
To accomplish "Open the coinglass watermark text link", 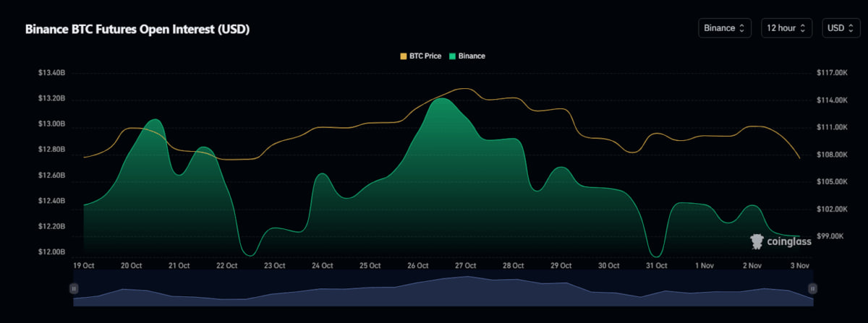I will click(x=788, y=242).
